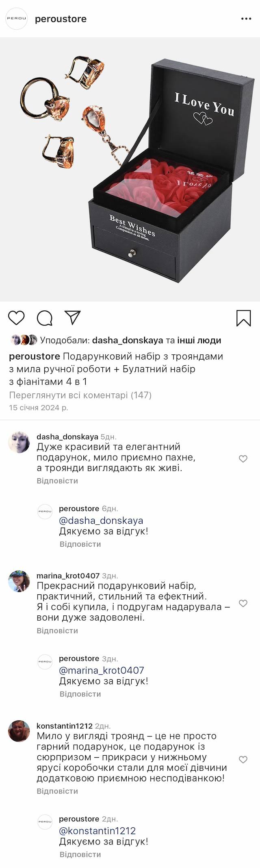Open dasha_donskaya's profile avatar
Viewport: 260px width, 868px height.
19,442
